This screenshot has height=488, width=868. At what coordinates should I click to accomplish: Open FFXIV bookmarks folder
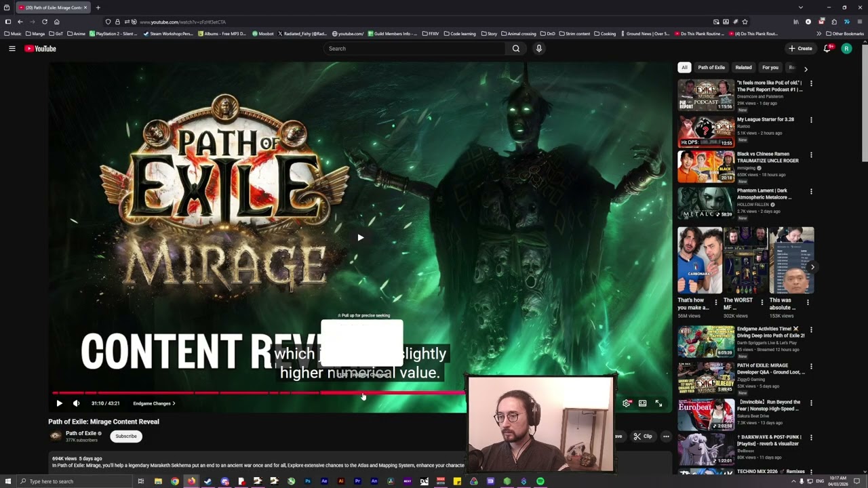tap(430, 33)
